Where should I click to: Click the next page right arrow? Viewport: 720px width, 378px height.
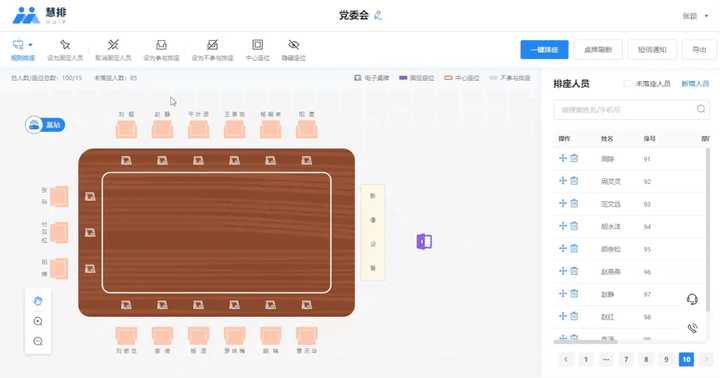[706, 359]
